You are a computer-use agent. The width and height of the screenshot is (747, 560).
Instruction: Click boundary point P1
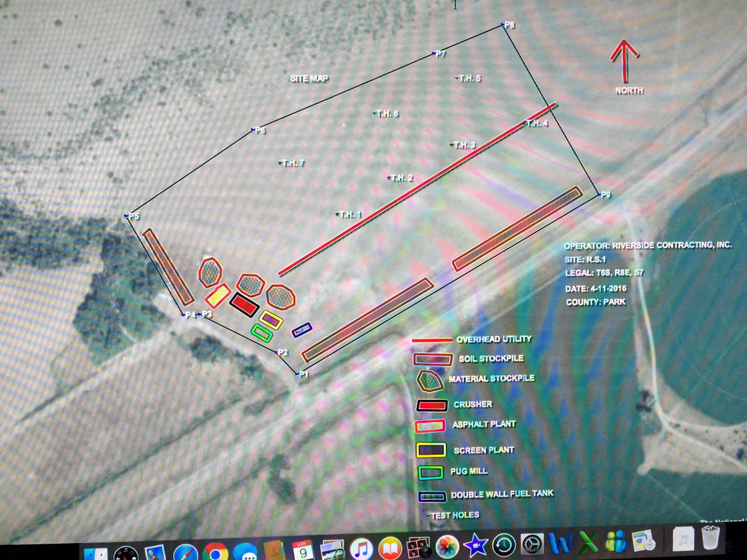[x=297, y=373]
